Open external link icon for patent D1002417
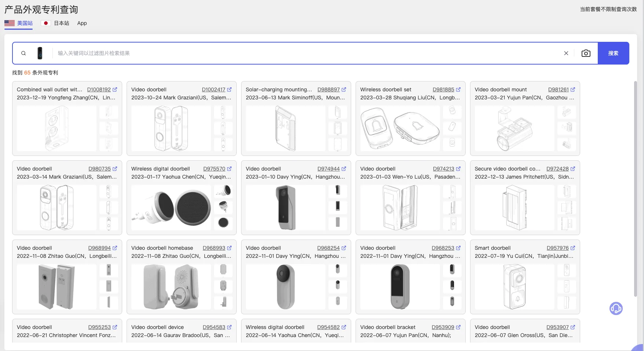 229,89
